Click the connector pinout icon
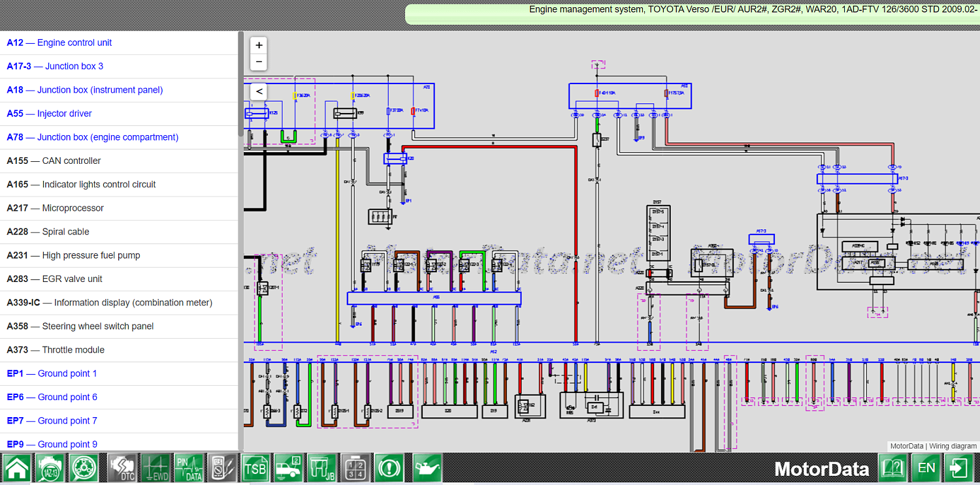 (355, 468)
